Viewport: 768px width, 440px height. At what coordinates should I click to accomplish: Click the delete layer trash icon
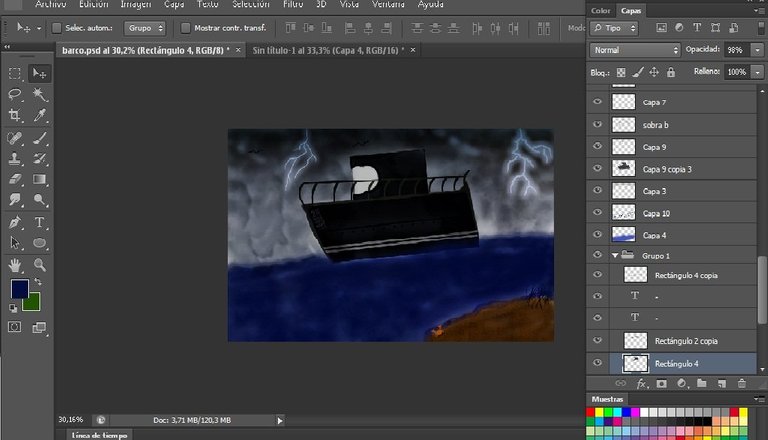[742, 384]
